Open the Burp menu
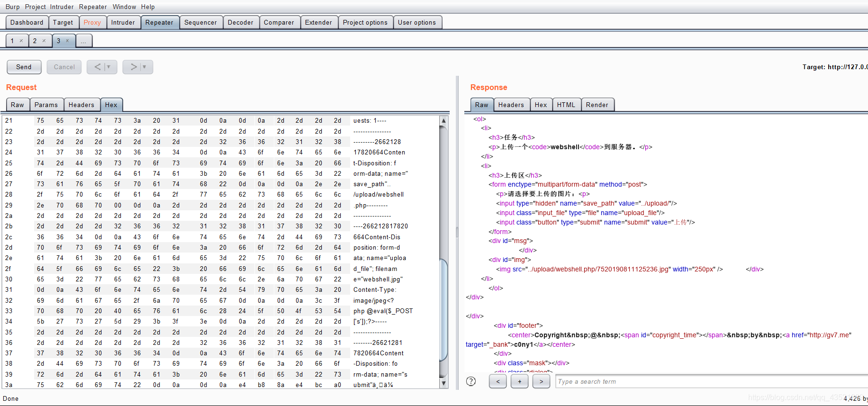This screenshot has width=868, height=406. click(13, 7)
